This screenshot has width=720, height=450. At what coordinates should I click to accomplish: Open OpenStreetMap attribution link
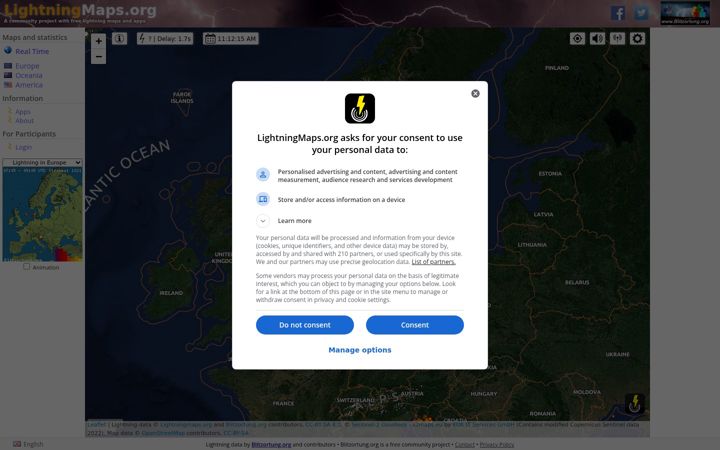tap(163, 433)
